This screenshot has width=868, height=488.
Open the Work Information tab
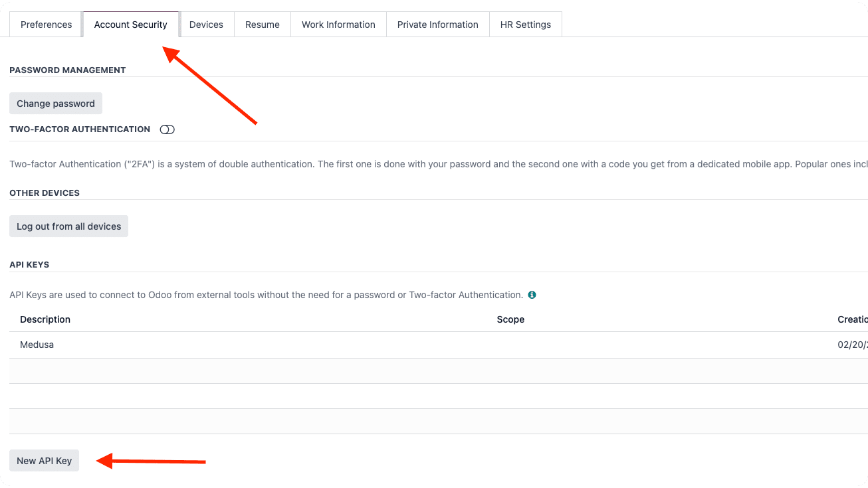click(x=338, y=24)
